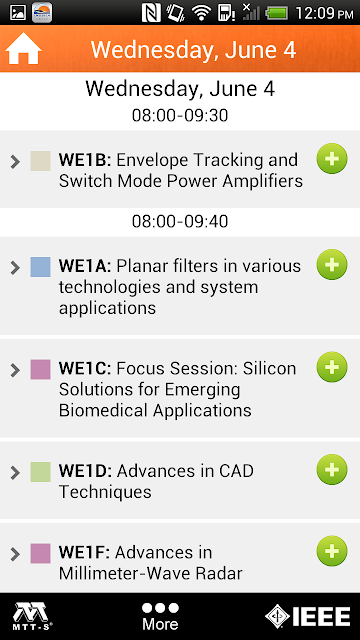Open the MTT-S logo link
360x640 pixels.
[33, 616]
